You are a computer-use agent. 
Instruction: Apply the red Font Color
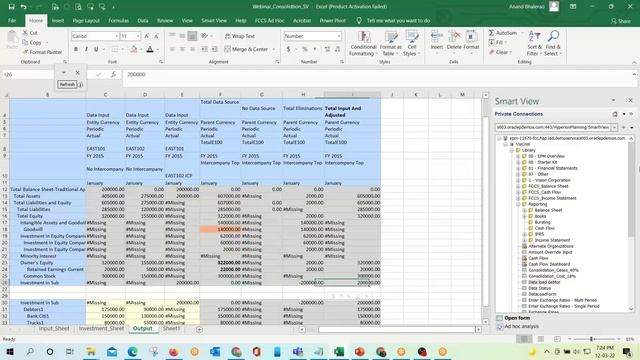coord(150,49)
